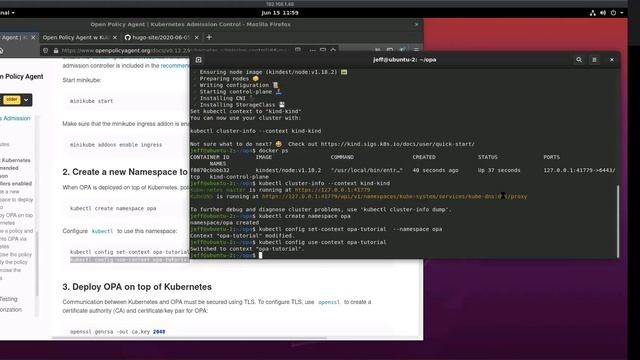Switch to the hugo-site/2020-06-05 tab

tap(162, 38)
